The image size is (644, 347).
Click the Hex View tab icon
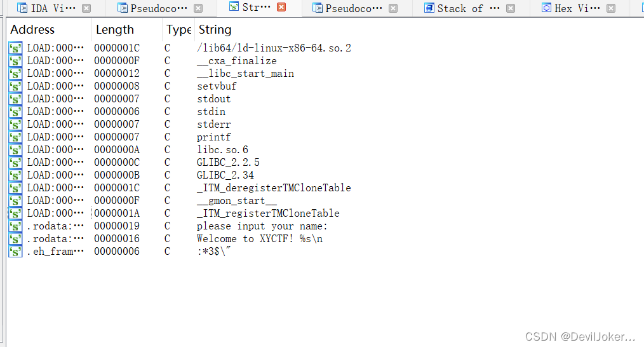(546, 8)
